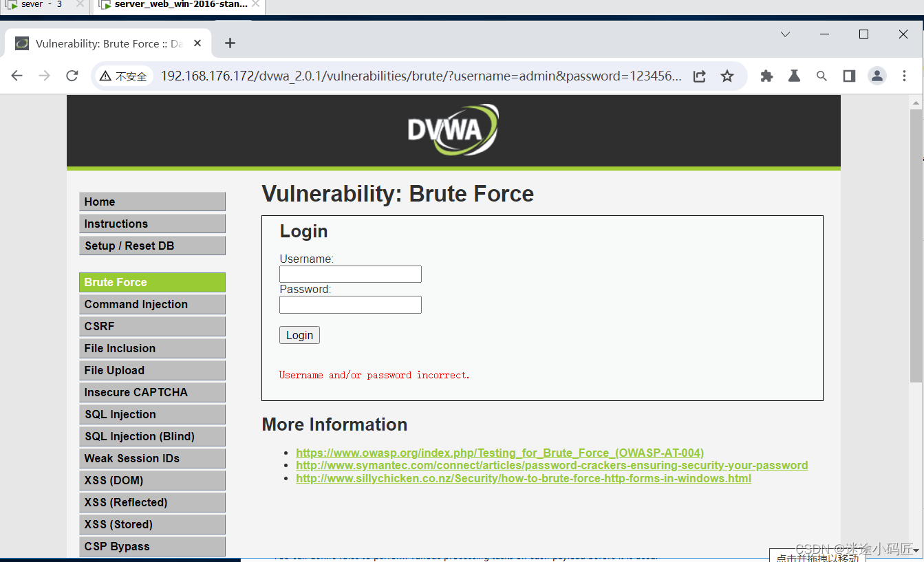
Task: Open a new browser tab with plus
Action: 230,43
